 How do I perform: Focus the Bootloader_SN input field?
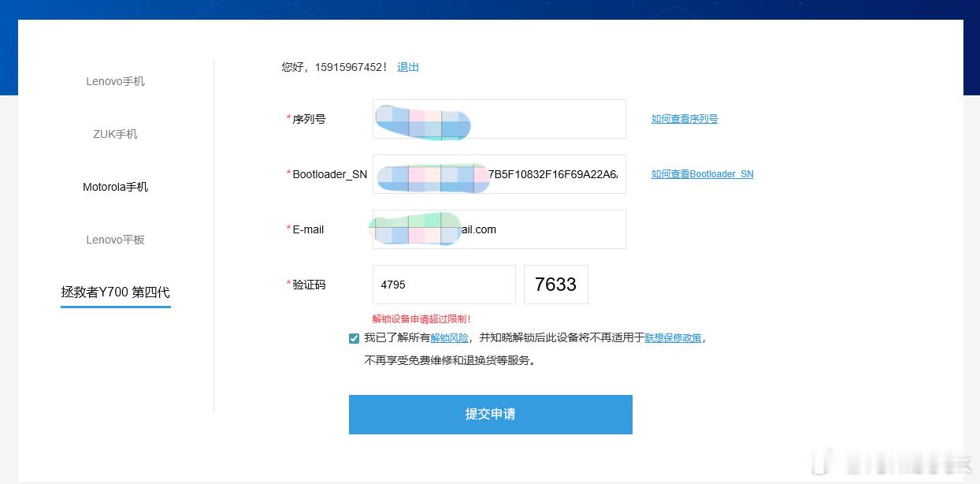coord(499,174)
